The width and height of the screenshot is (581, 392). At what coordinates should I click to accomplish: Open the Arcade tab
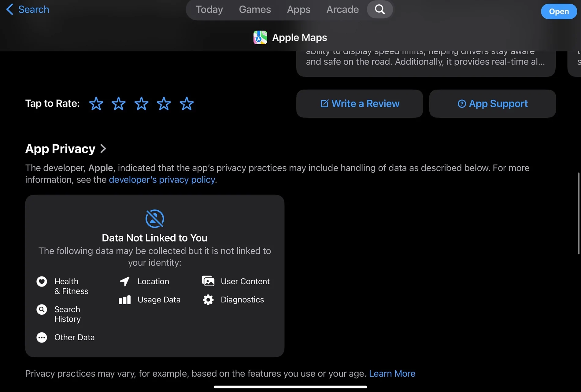coord(342,9)
